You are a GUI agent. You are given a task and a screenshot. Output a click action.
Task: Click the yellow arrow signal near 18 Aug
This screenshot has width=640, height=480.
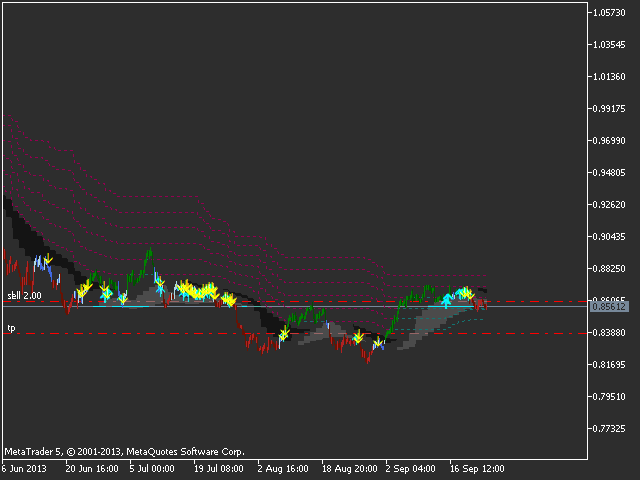[x=357, y=337]
